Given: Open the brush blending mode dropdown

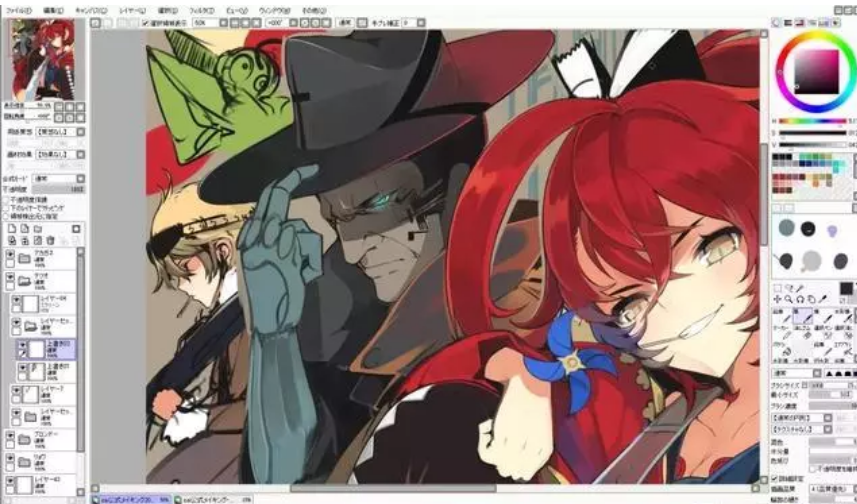Looking at the screenshot, I should click(797, 373).
